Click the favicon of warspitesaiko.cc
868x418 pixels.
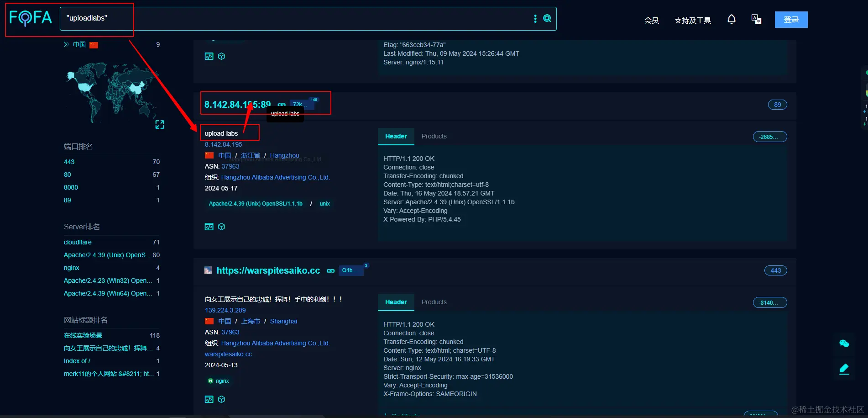pos(208,270)
